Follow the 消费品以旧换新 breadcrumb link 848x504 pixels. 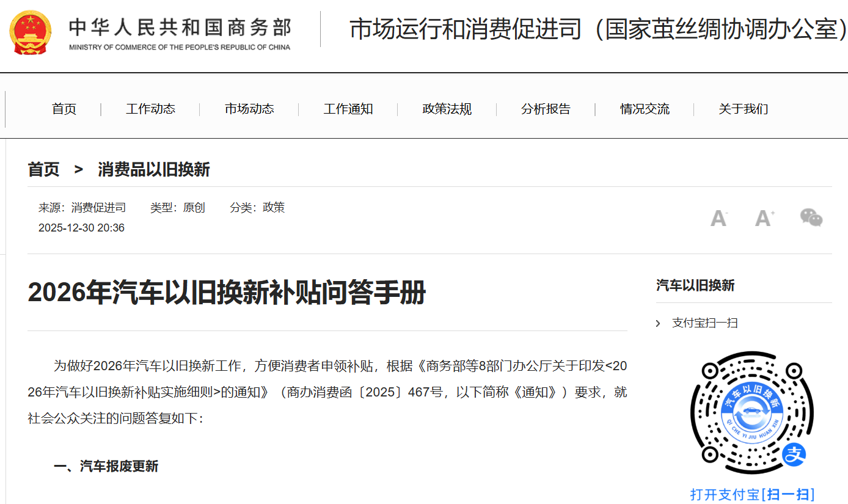click(x=153, y=169)
